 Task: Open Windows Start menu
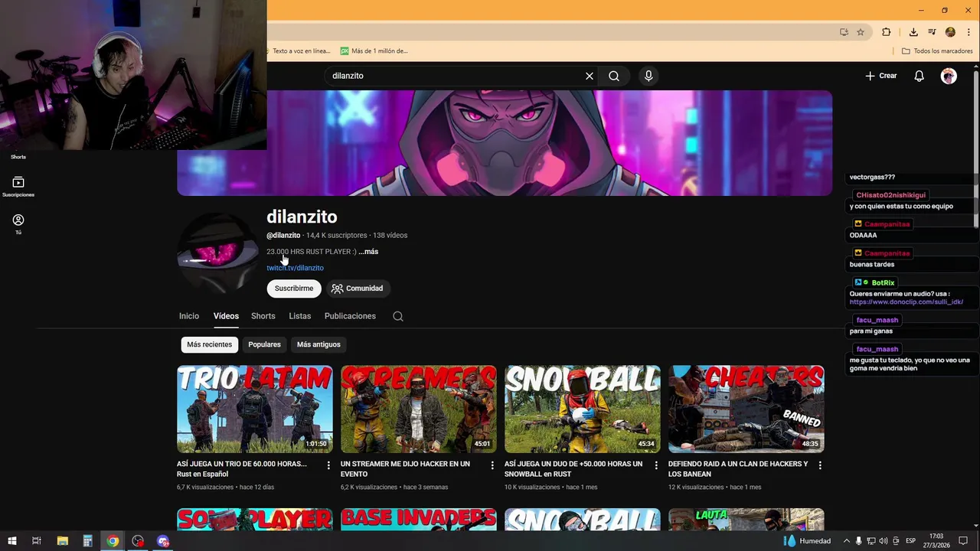click(x=12, y=541)
